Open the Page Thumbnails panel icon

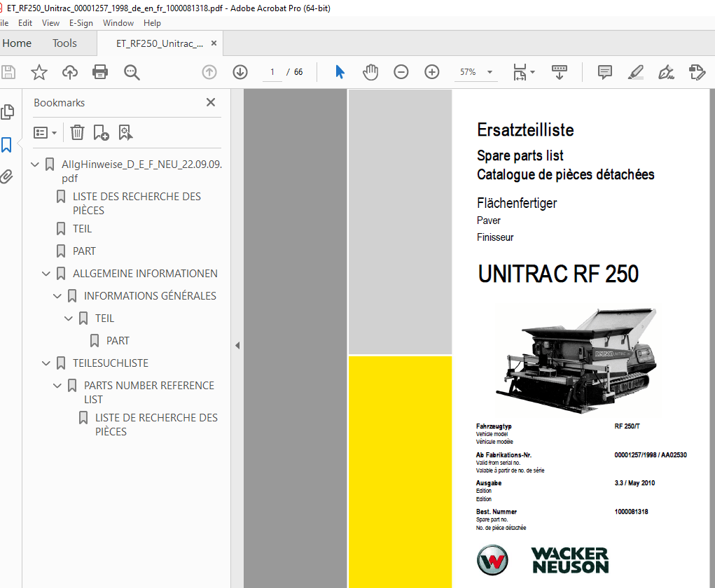pos(9,111)
